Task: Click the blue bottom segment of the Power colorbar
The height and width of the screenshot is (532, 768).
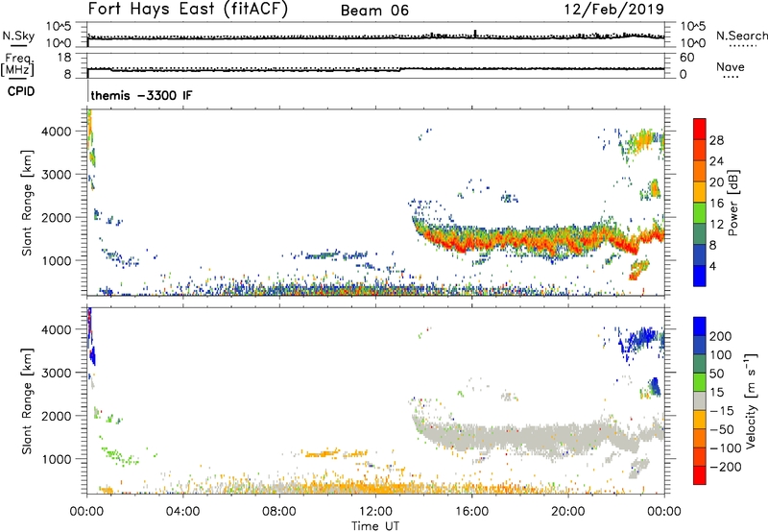Action: (x=700, y=276)
